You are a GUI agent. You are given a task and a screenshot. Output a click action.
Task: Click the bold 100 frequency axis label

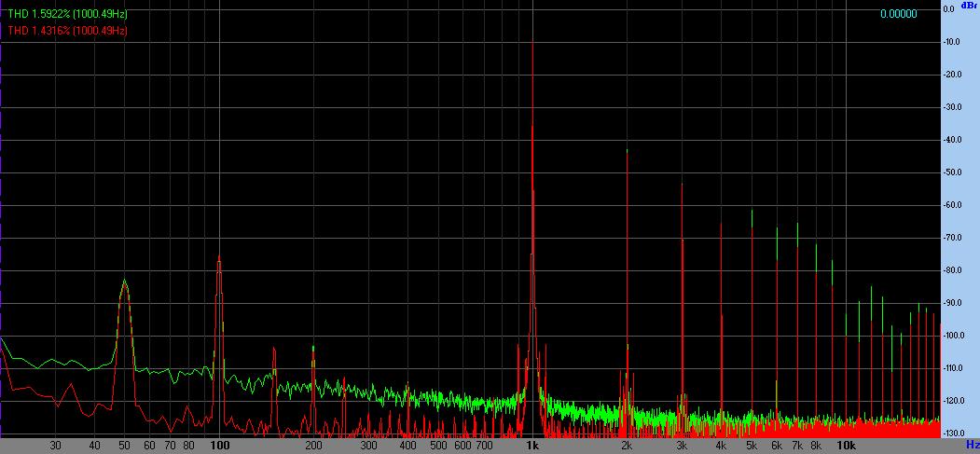tap(219, 446)
